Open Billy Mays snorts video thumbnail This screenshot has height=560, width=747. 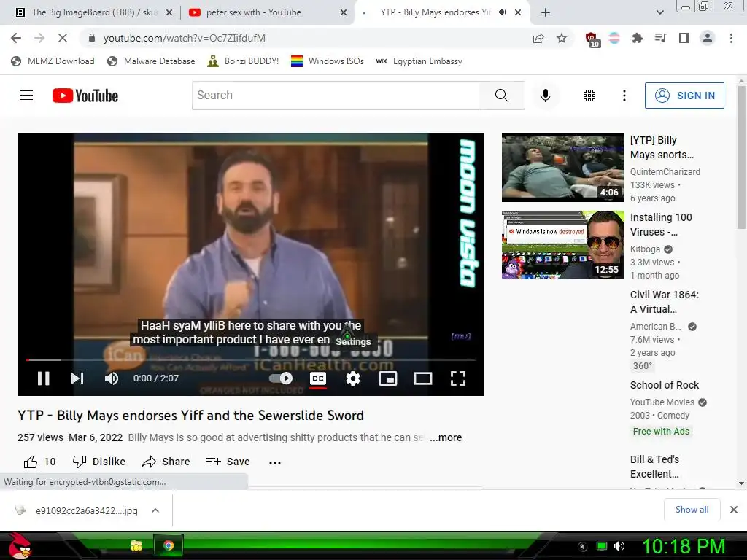click(562, 168)
